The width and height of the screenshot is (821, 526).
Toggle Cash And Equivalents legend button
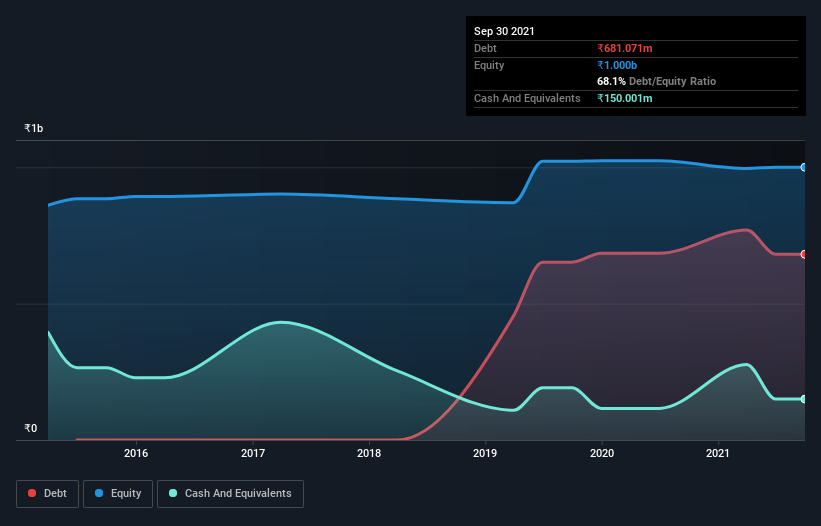pyautogui.click(x=230, y=494)
